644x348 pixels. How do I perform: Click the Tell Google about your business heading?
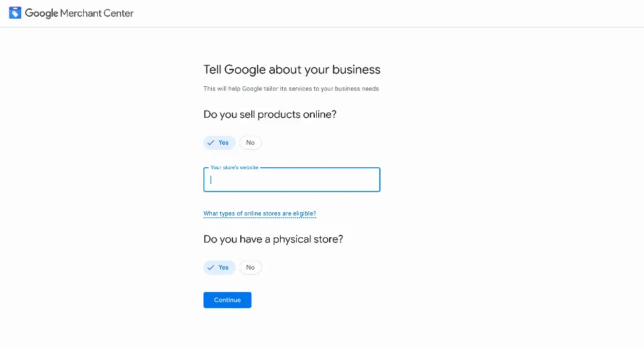292,69
